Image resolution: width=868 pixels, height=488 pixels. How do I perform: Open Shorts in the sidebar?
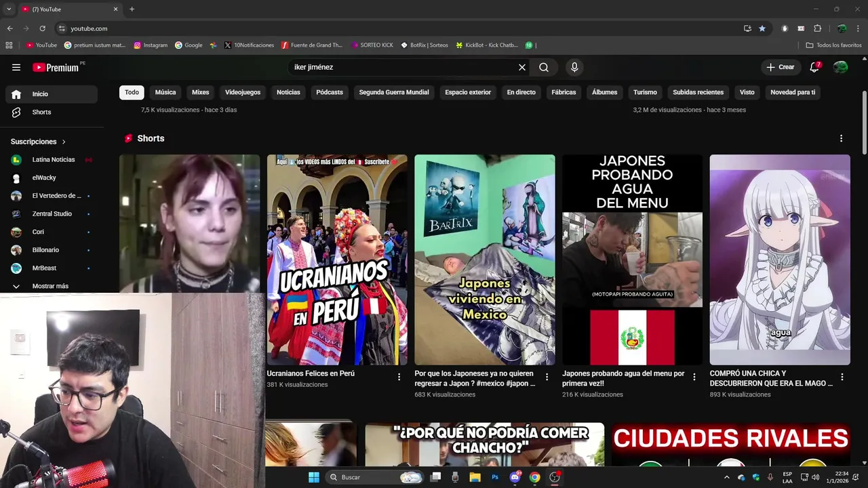52,112
